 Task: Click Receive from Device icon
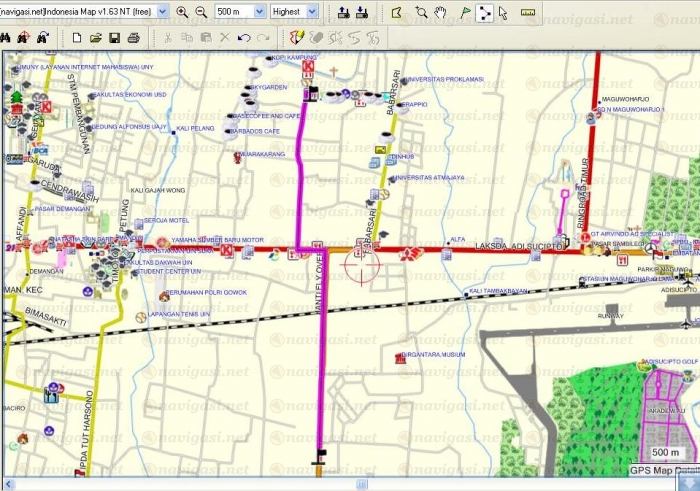pyautogui.click(x=362, y=12)
